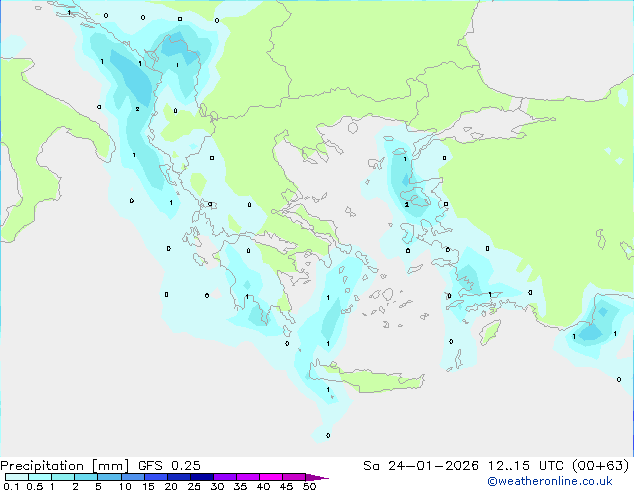Click the 30–35 mm purple legend swatch
Viewport: 634px width, 490px height.
click(224, 477)
